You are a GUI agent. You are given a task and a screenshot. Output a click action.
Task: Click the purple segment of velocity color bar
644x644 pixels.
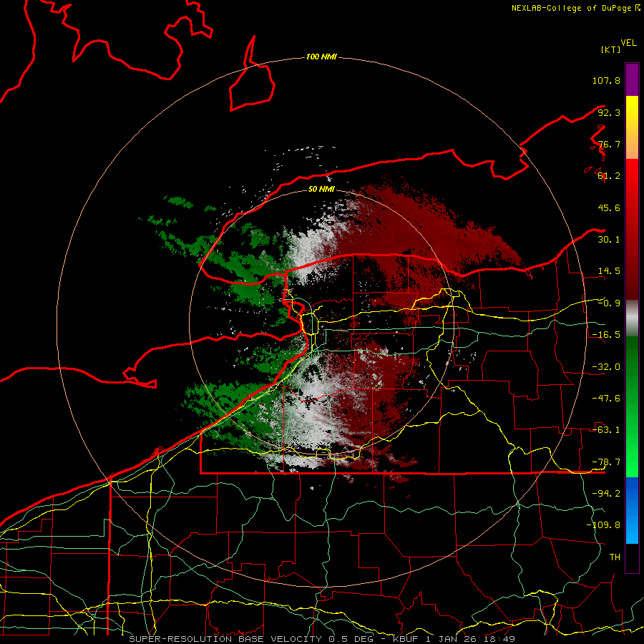click(632, 79)
